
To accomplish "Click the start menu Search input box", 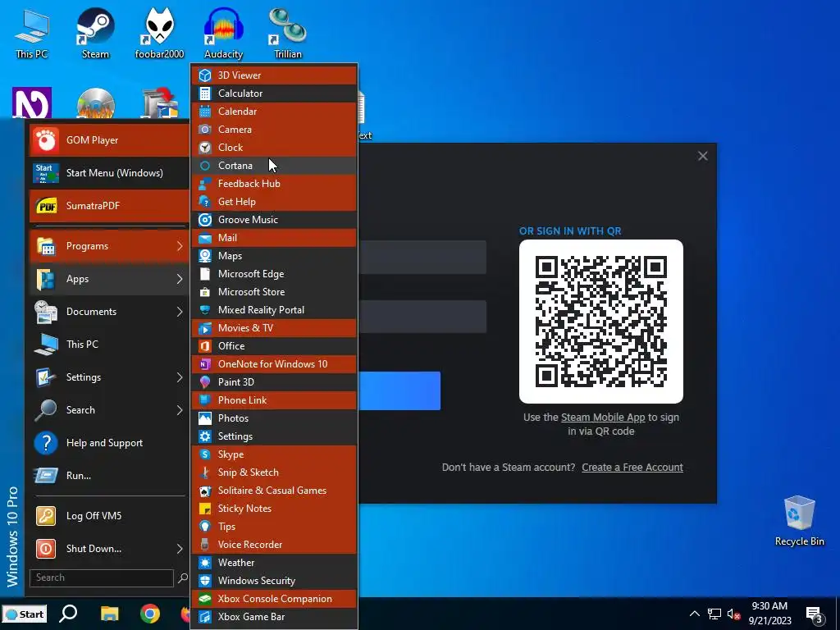I will pos(102,577).
